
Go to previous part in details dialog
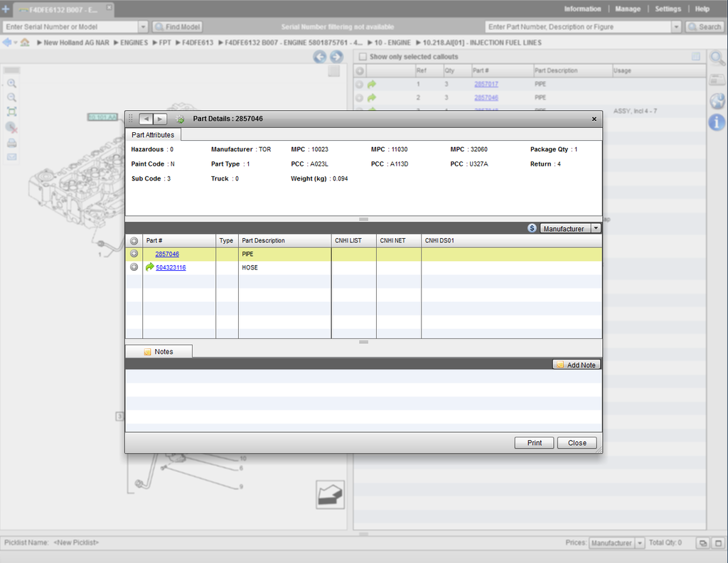point(146,119)
